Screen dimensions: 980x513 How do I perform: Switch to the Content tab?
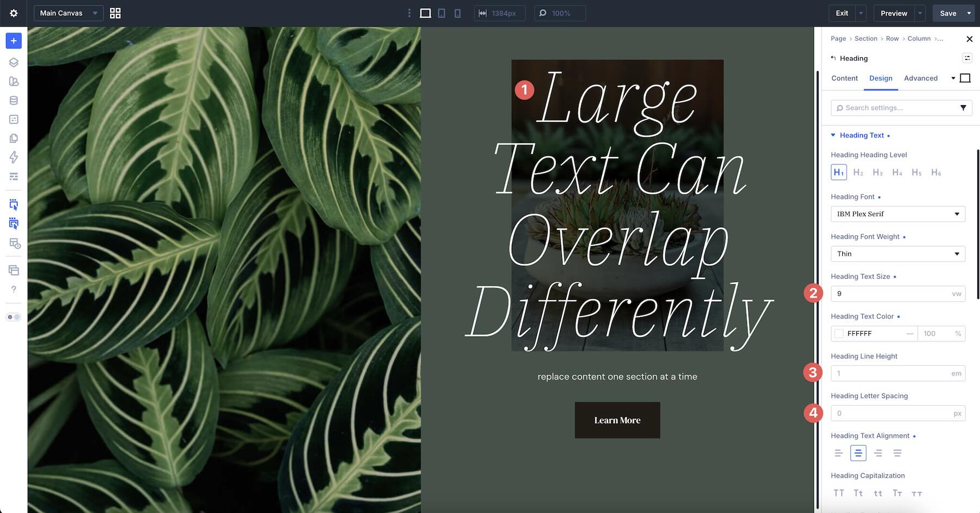click(844, 78)
